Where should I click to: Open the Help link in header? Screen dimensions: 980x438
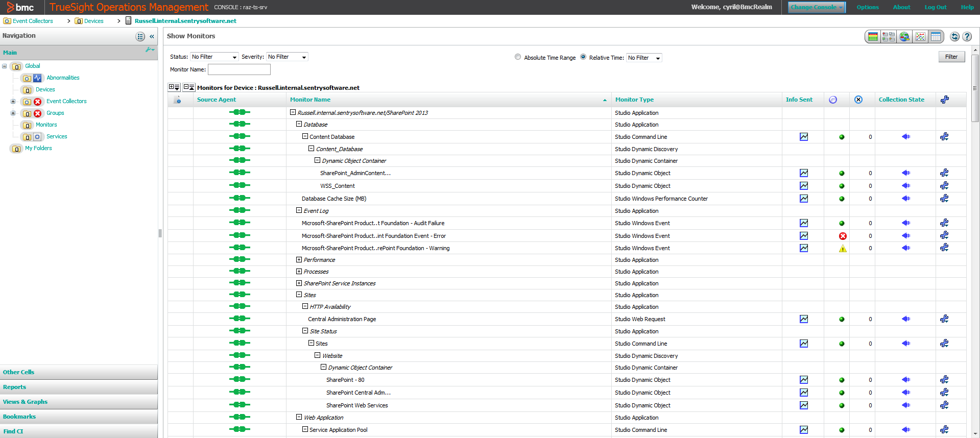click(x=967, y=7)
